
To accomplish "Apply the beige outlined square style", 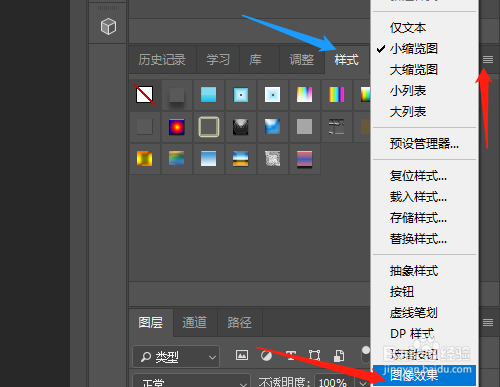I will (x=209, y=127).
